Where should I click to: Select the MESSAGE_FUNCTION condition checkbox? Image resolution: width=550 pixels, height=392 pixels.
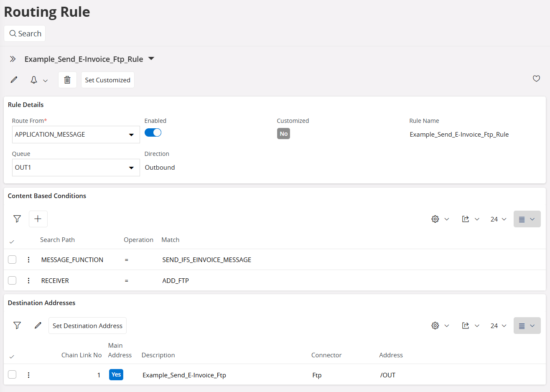12,260
